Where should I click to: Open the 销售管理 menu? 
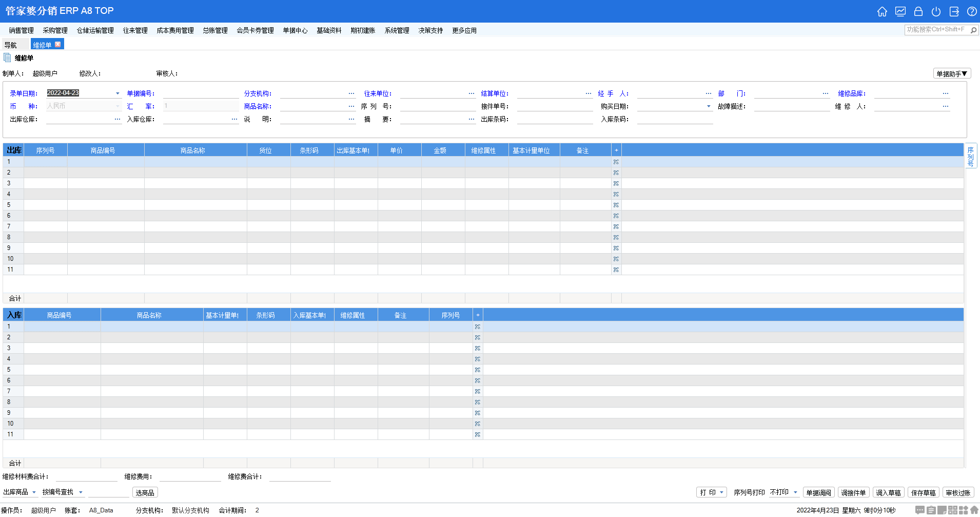(x=21, y=31)
